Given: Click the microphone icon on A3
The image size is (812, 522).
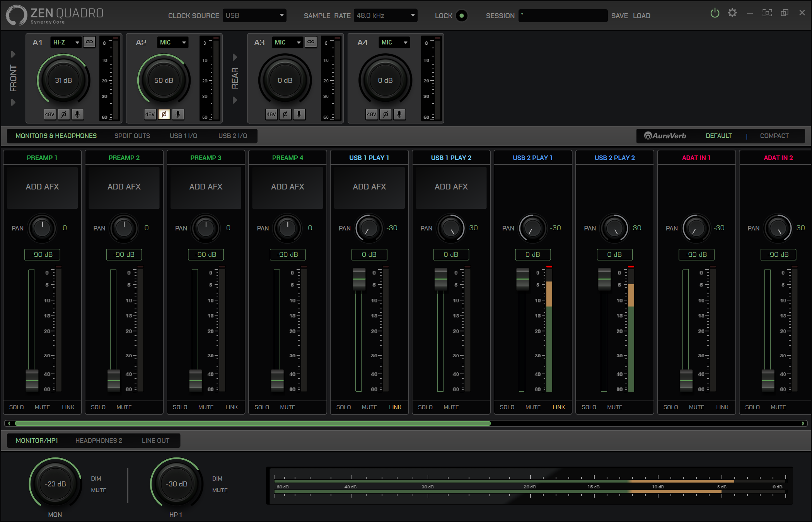Looking at the screenshot, I should pos(299,114).
